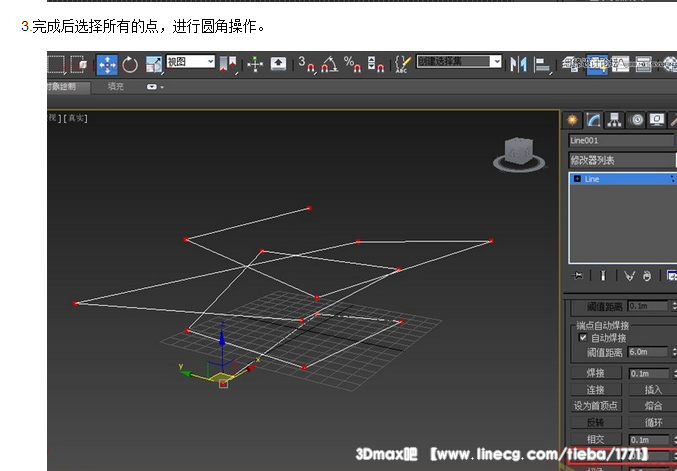Expand the Line entry plus box

pyautogui.click(x=577, y=179)
